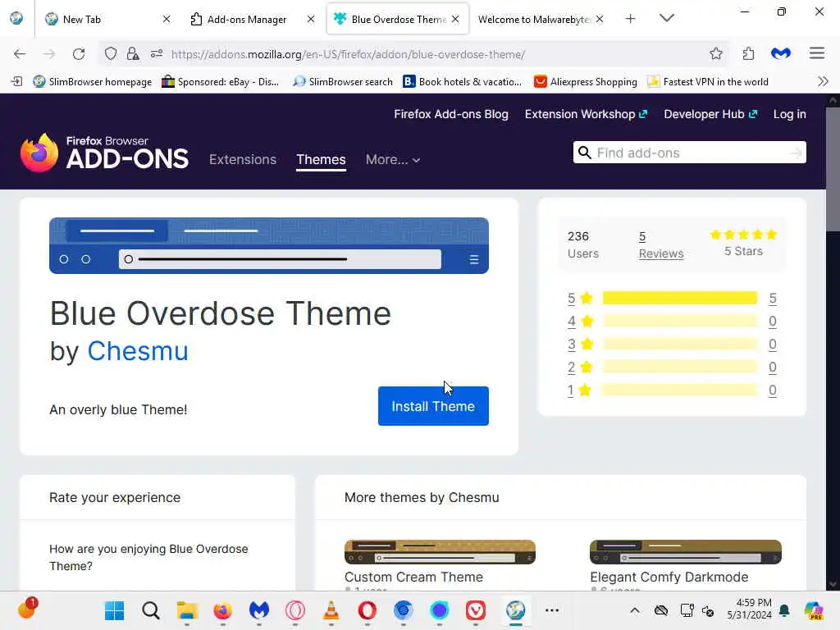Launch Vivaldi browser from taskbar

476,610
